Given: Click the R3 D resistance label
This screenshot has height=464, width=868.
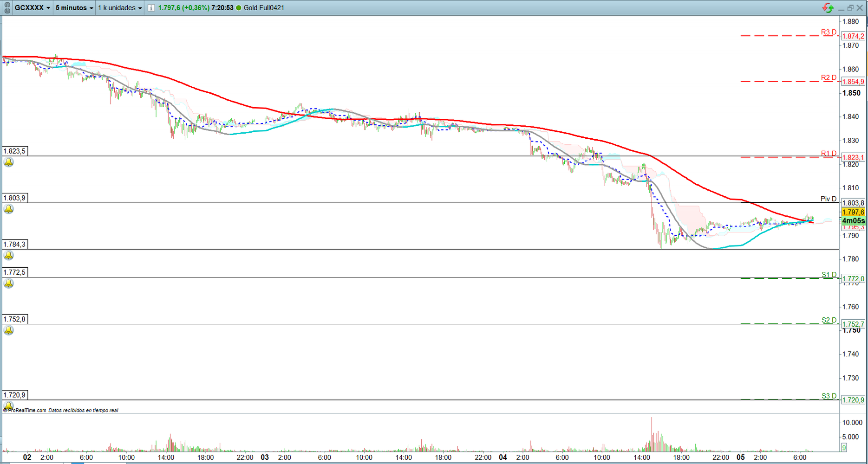Looking at the screenshot, I should coord(829,32).
